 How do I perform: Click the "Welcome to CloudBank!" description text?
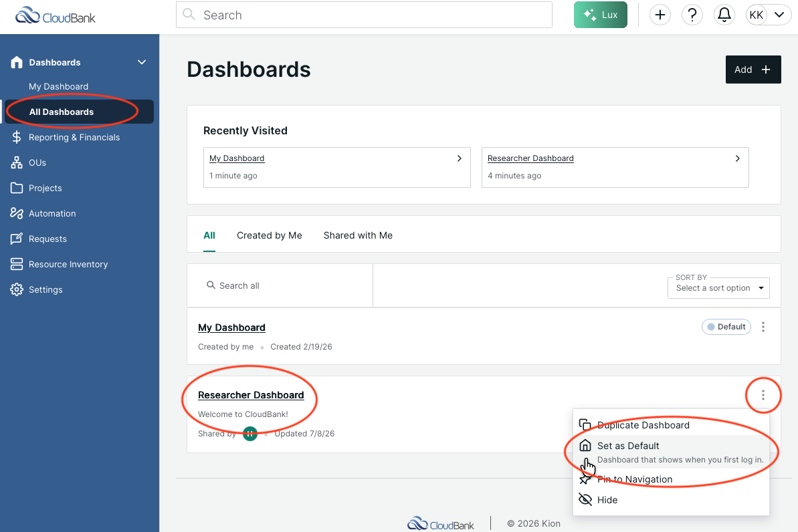[243, 414]
